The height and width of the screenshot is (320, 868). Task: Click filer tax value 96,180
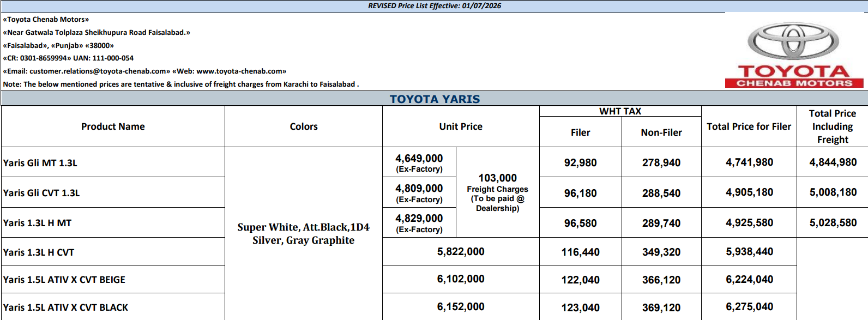pyautogui.click(x=581, y=194)
